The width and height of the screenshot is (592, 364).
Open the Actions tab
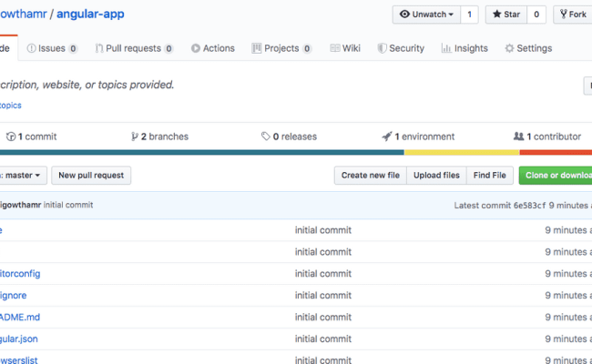click(212, 48)
